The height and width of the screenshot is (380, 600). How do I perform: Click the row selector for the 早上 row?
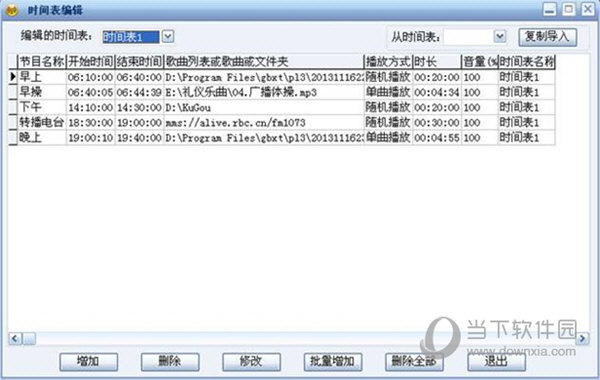point(13,77)
